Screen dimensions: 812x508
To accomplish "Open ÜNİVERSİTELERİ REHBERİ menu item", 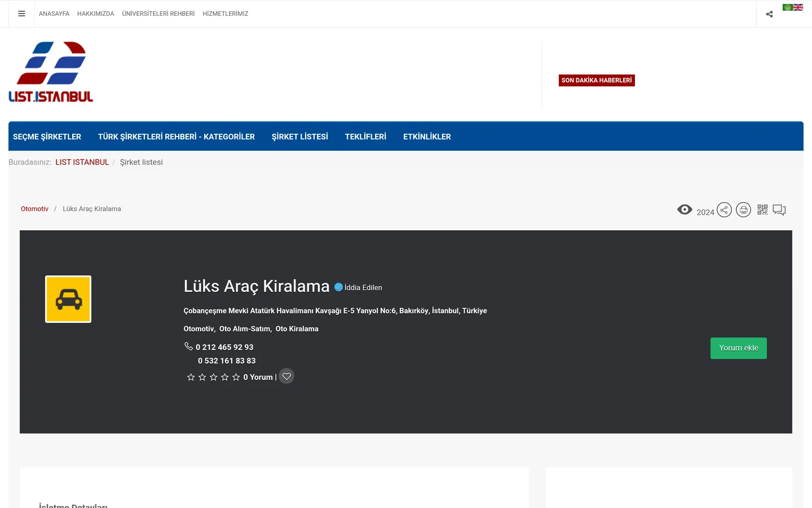I will coord(158,14).
